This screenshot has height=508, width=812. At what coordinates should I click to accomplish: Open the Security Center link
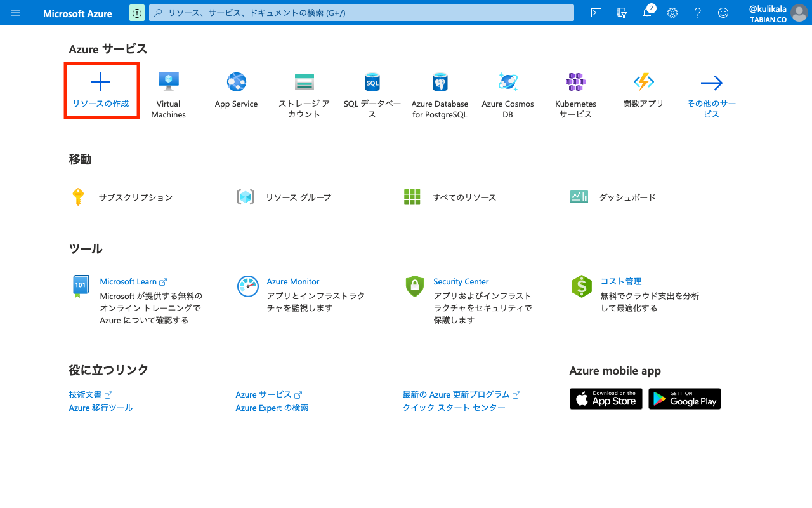[461, 281]
